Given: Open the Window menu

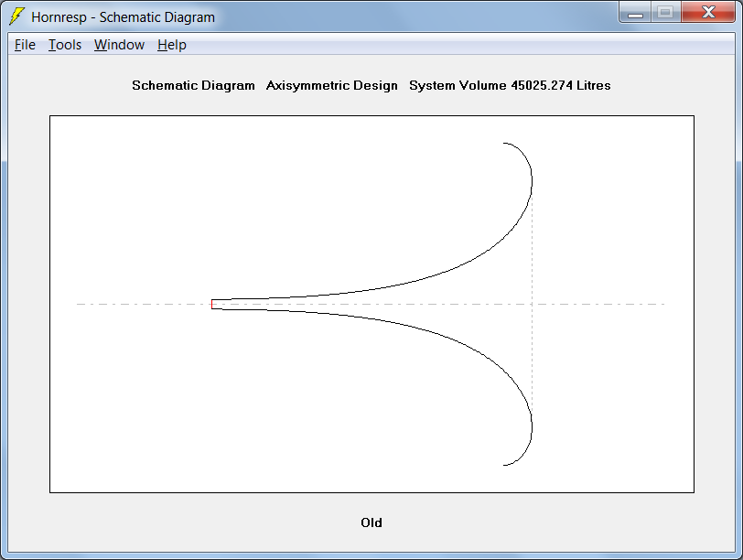Looking at the screenshot, I should (x=119, y=45).
